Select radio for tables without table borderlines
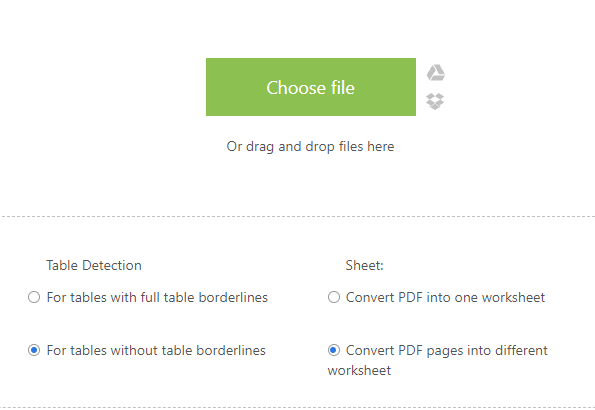 tap(34, 350)
